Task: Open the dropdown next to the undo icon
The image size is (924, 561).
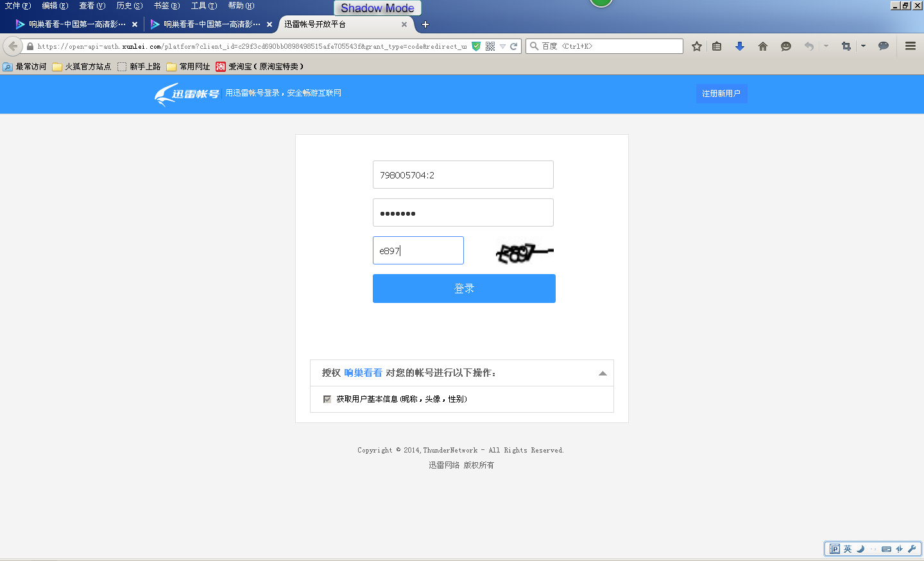Action: (826, 46)
